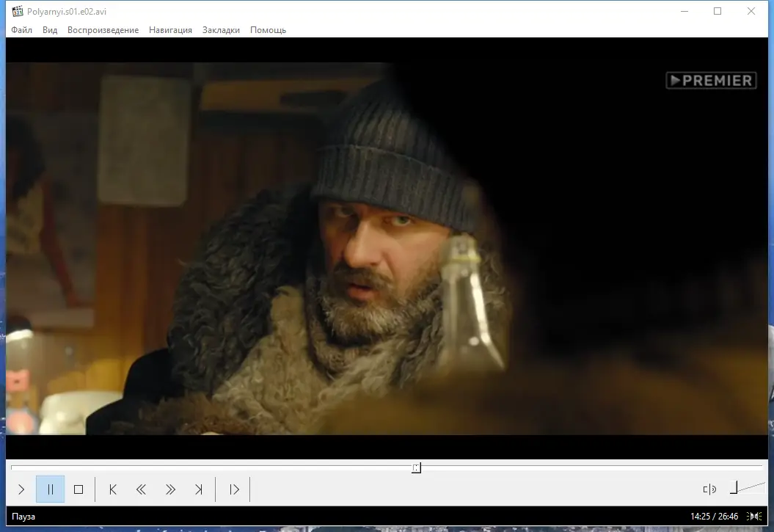774x532 pixels.
Task: Increase playback speed with forward arrows
Action: (170, 489)
